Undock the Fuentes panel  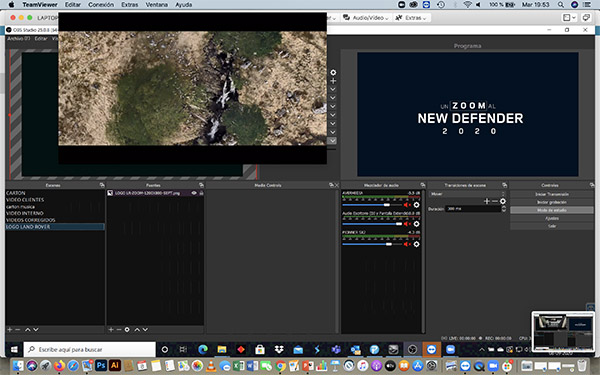click(201, 185)
